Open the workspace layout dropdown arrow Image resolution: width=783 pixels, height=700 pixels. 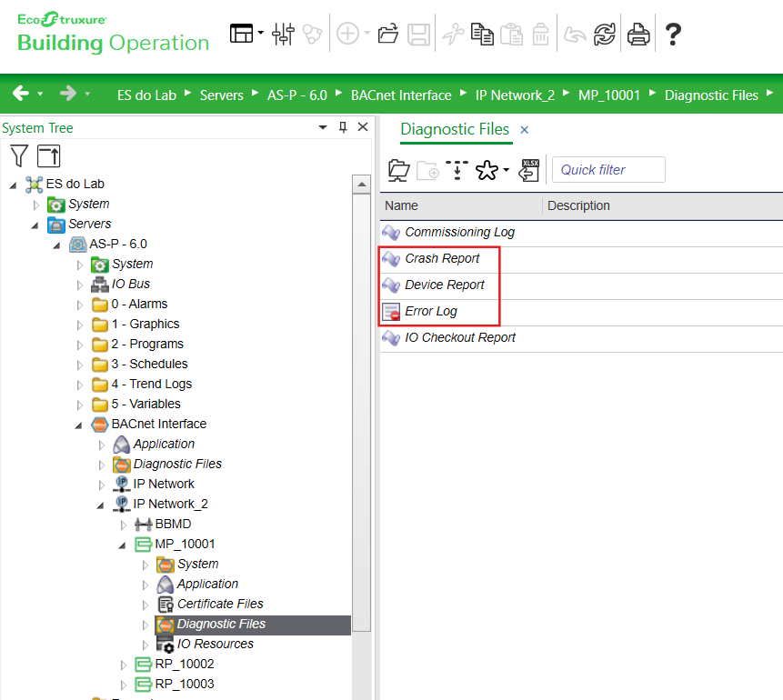(260, 34)
